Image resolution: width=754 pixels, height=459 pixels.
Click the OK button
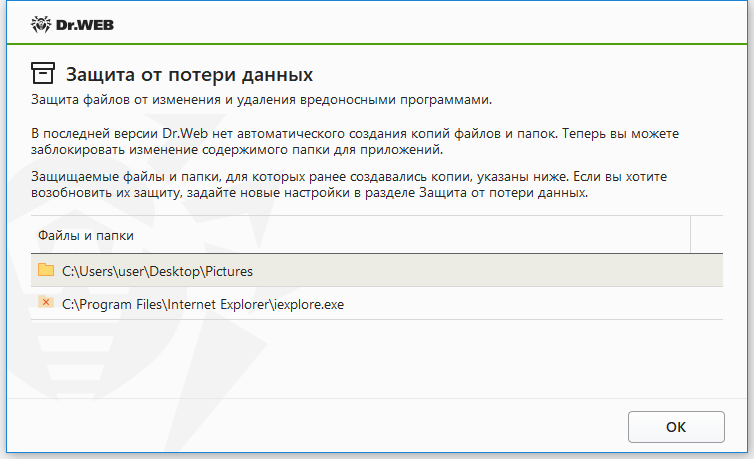pyautogui.click(x=676, y=427)
